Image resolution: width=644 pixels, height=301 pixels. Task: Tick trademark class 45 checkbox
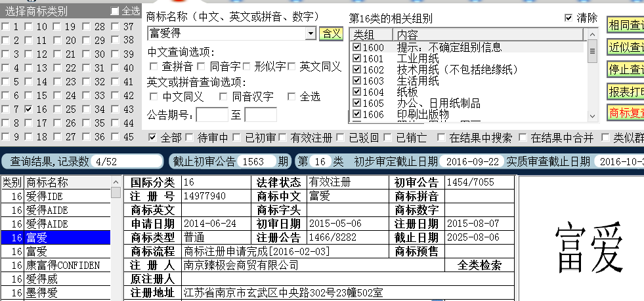pos(116,136)
